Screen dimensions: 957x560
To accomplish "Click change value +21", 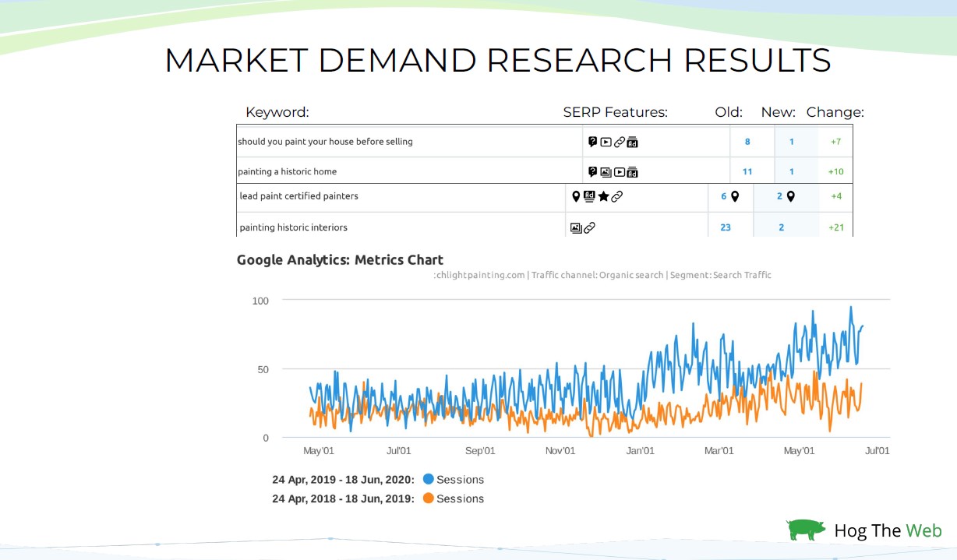I will (x=836, y=227).
